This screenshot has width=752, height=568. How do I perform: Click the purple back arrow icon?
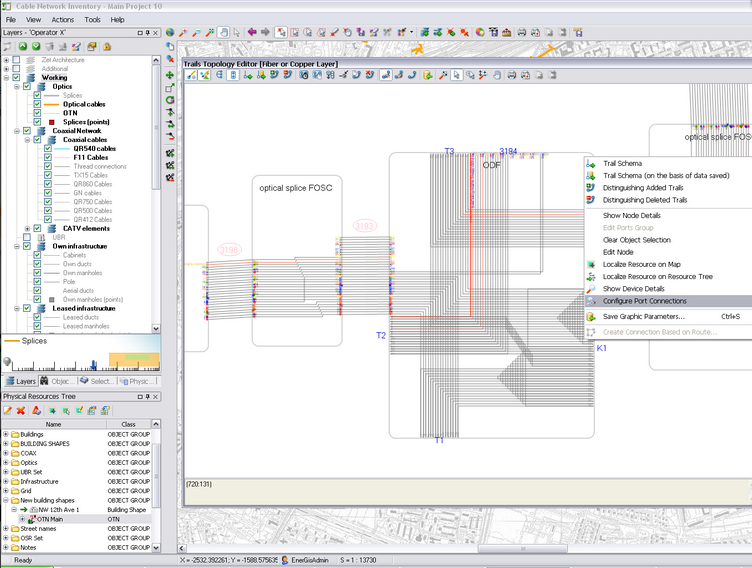pyautogui.click(x=252, y=32)
